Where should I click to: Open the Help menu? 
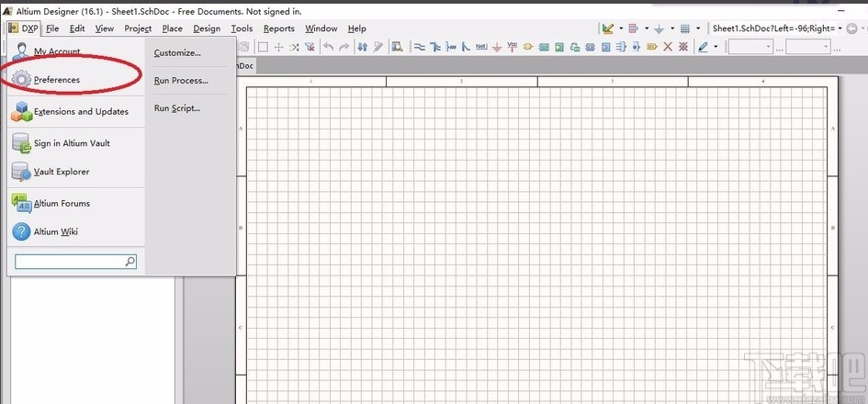coord(357,28)
